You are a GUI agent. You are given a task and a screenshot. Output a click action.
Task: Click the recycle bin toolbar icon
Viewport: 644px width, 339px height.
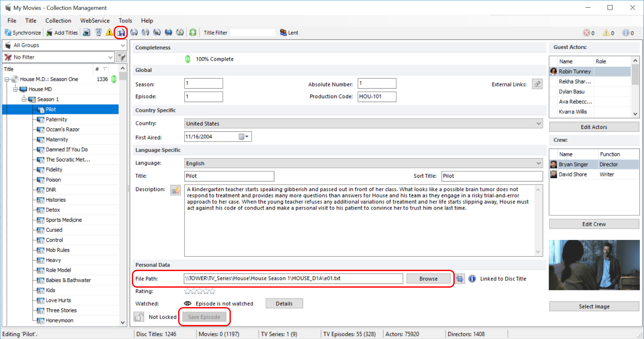click(x=99, y=33)
